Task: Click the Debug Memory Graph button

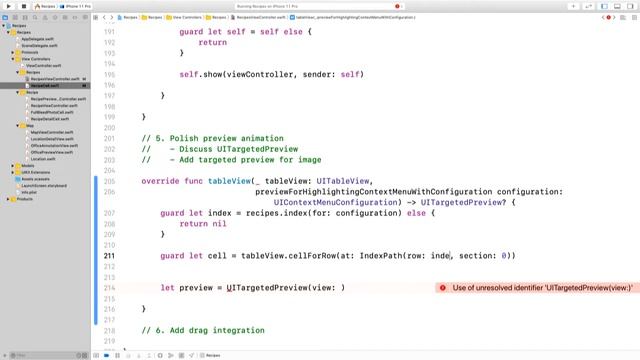Action: (171, 356)
